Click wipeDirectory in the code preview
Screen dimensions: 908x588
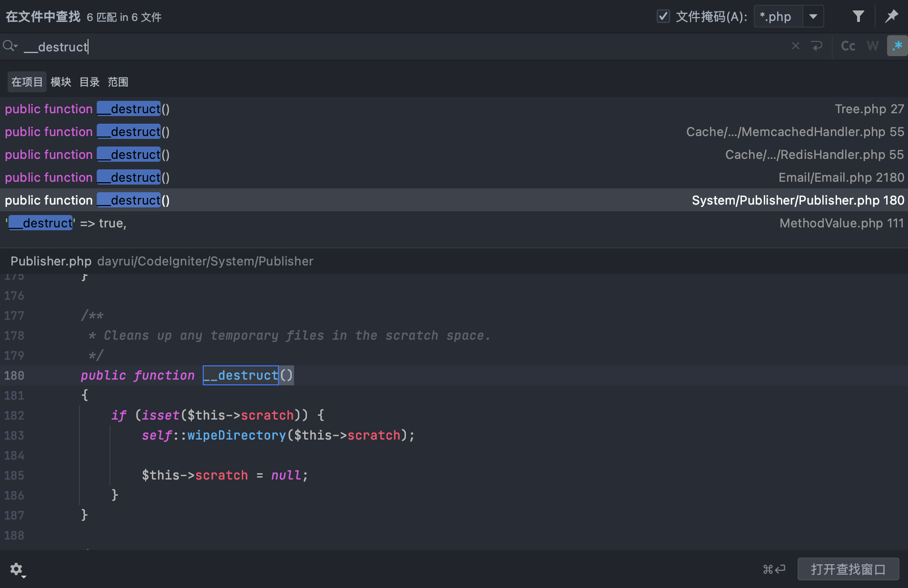237,435
